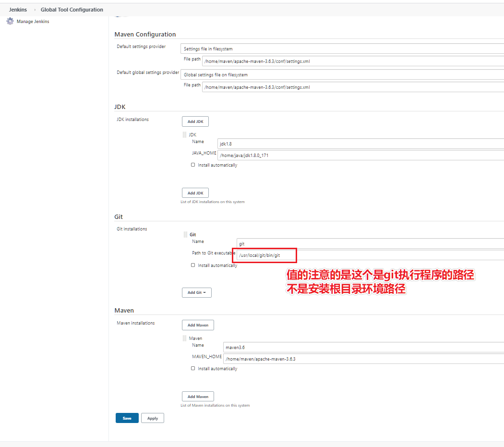This screenshot has width=504, height=447.
Task: Edit the MAVEN_HOME path field
Action: [363, 359]
